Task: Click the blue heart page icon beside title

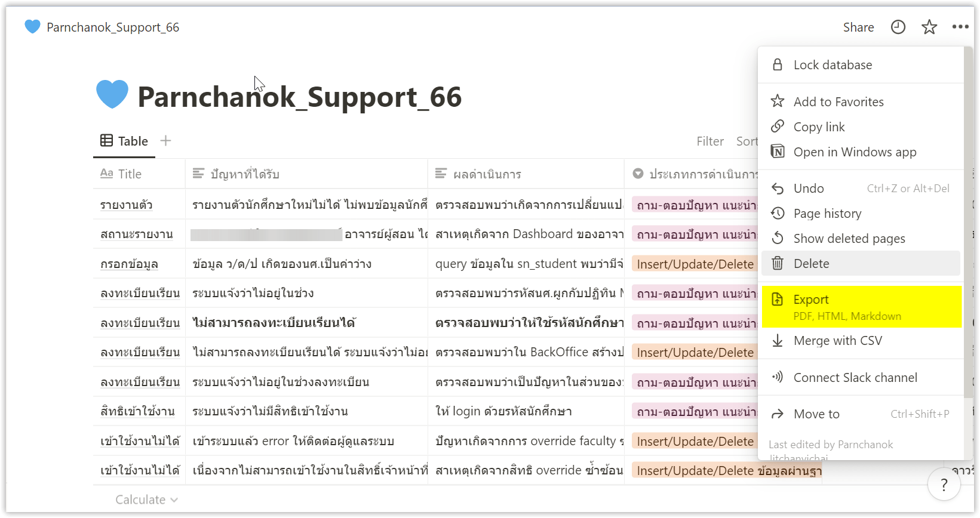Action: (x=112, y=95)
